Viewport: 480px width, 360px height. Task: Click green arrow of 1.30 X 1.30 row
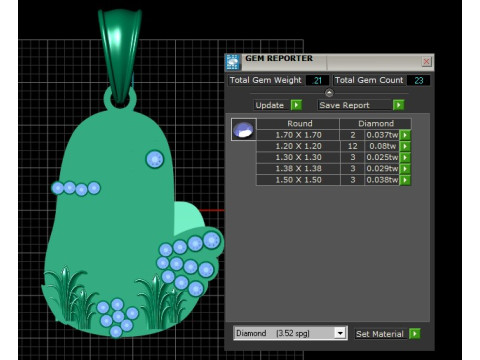point(405,157)
